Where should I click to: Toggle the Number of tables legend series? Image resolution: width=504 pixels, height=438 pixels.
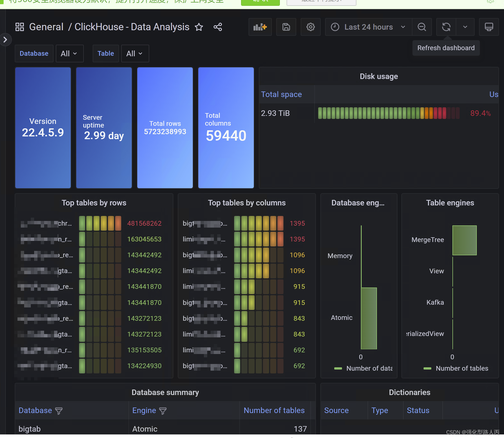pyautogui.click(x=462, y=368)
